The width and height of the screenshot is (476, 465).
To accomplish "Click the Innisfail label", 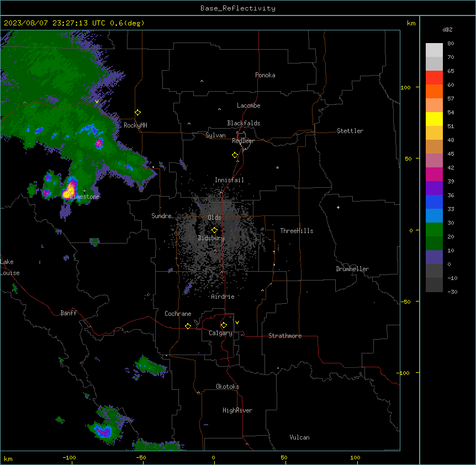I will tap(229, 180).
